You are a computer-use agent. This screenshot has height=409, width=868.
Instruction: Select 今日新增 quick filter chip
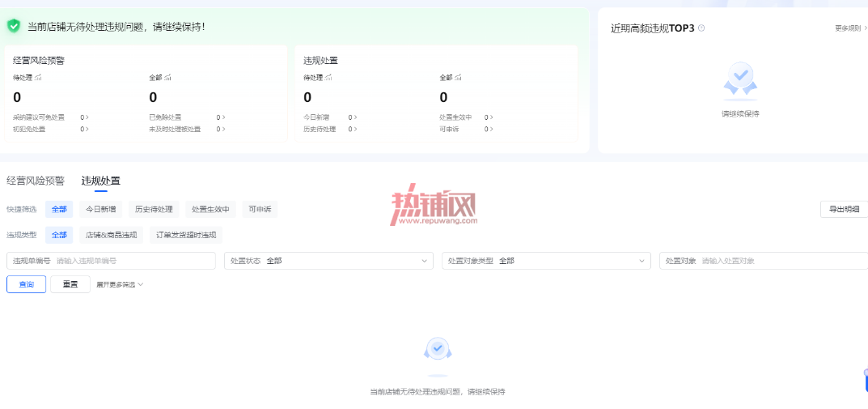tap(101, 210)
